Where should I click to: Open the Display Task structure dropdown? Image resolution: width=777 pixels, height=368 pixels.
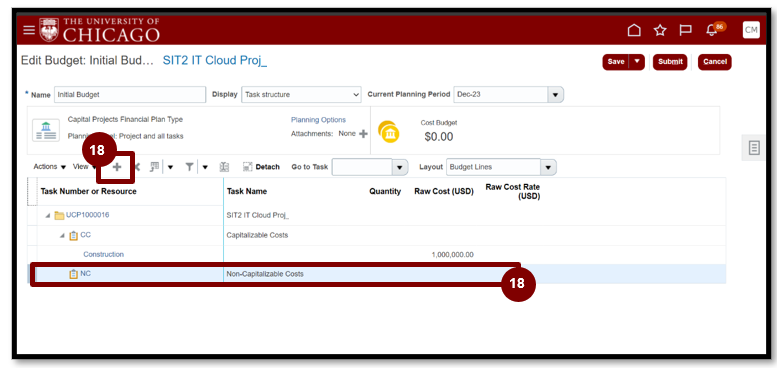[x=301, y=95]
